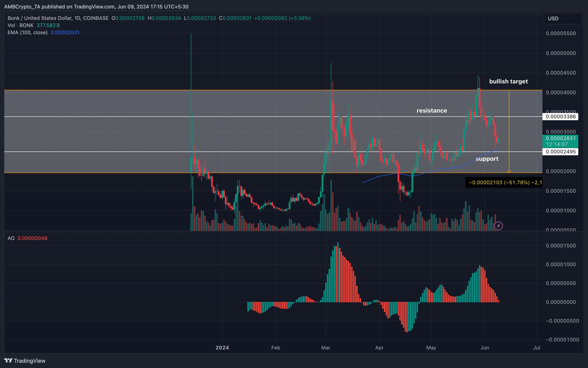
Task: Click the AMBCrypto_TA published header text
Action: tap(96, 7)
